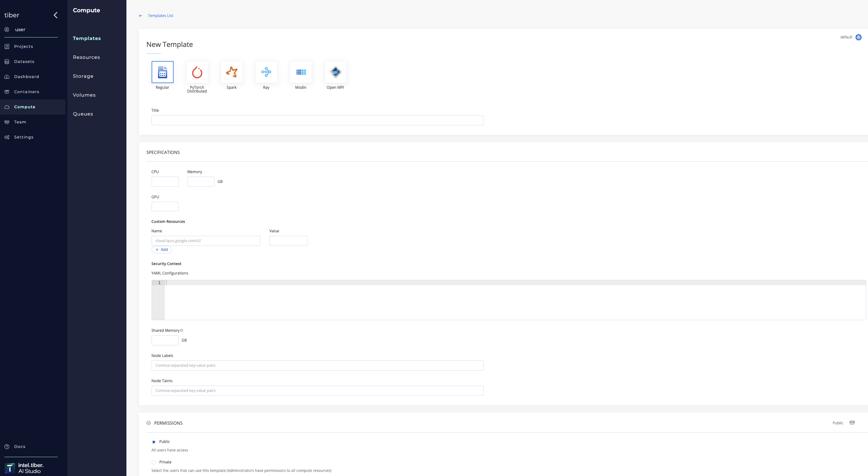Click the user name label

pos(20,30)
